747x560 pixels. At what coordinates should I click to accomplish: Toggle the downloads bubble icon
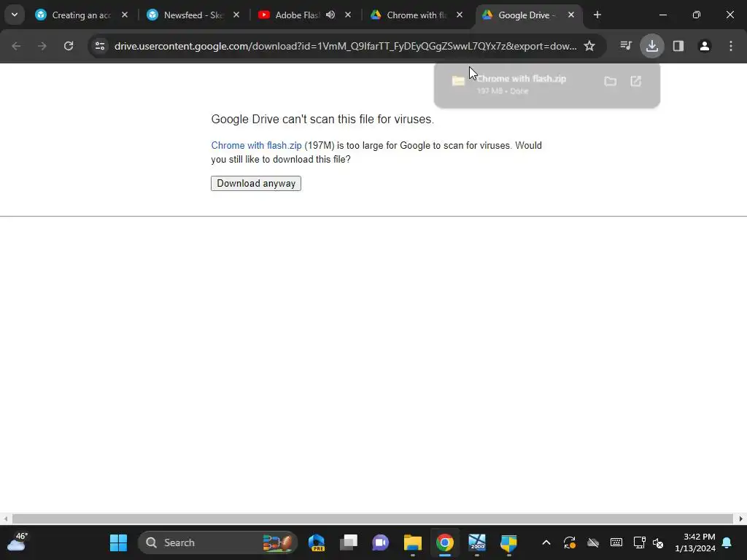[652, 46]
